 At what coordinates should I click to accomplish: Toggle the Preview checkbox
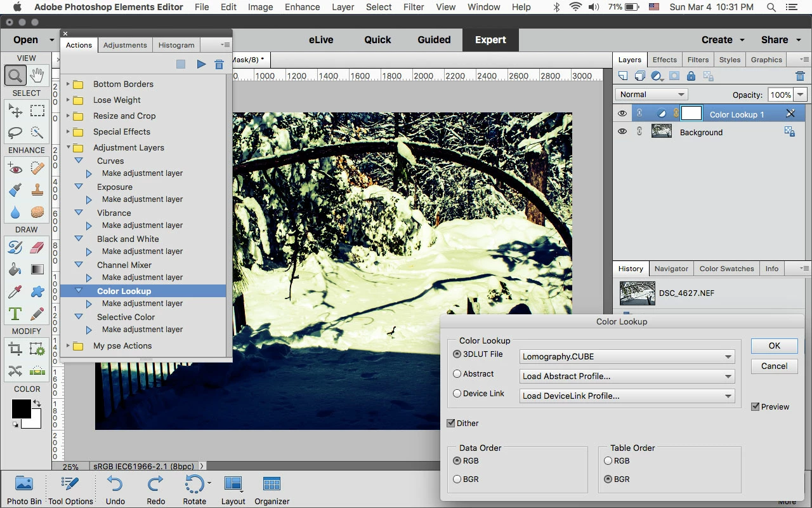[755, 406]
